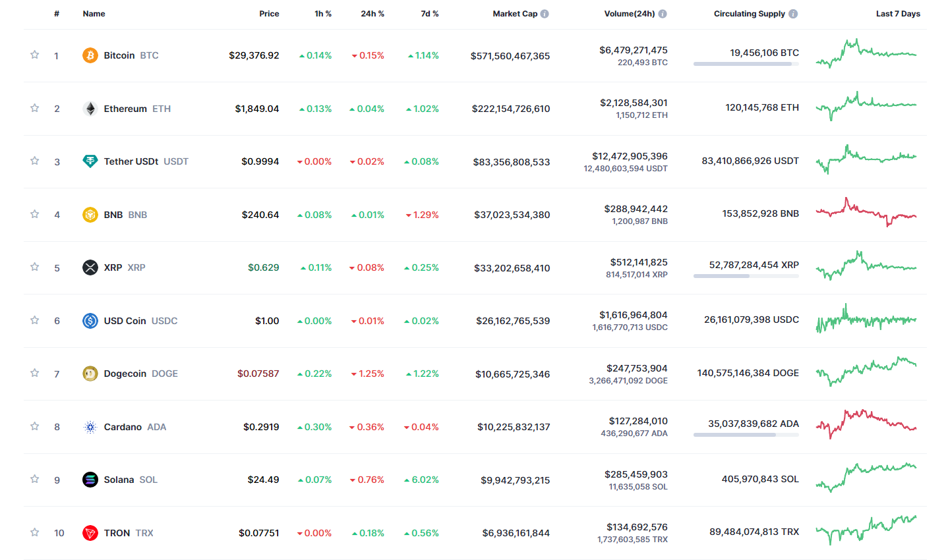Open BNB's red 7-day sparkline
The height and width of the screenshot is (560, 948).
(866, 212)
